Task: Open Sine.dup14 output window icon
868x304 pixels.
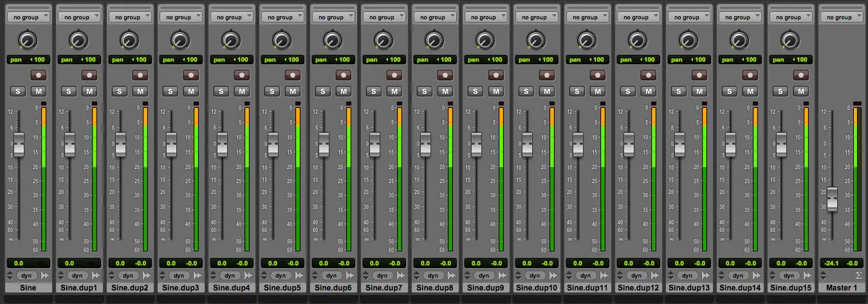Action: point(756,275)
